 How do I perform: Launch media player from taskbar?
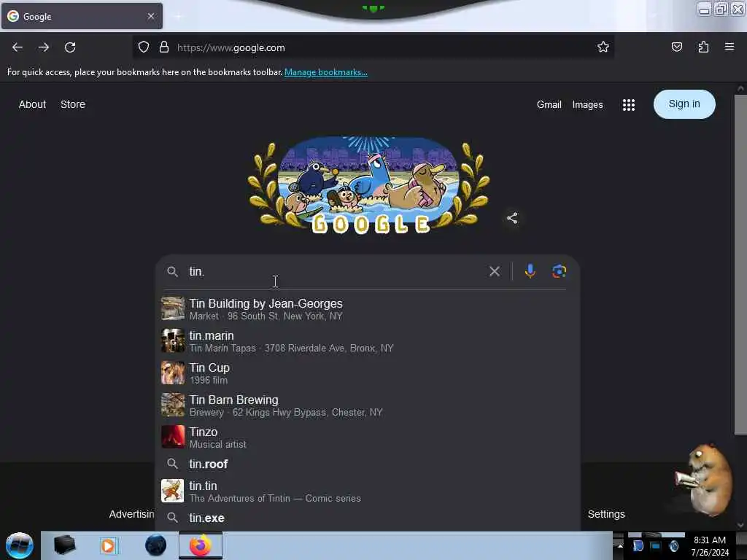coord(108,545)
